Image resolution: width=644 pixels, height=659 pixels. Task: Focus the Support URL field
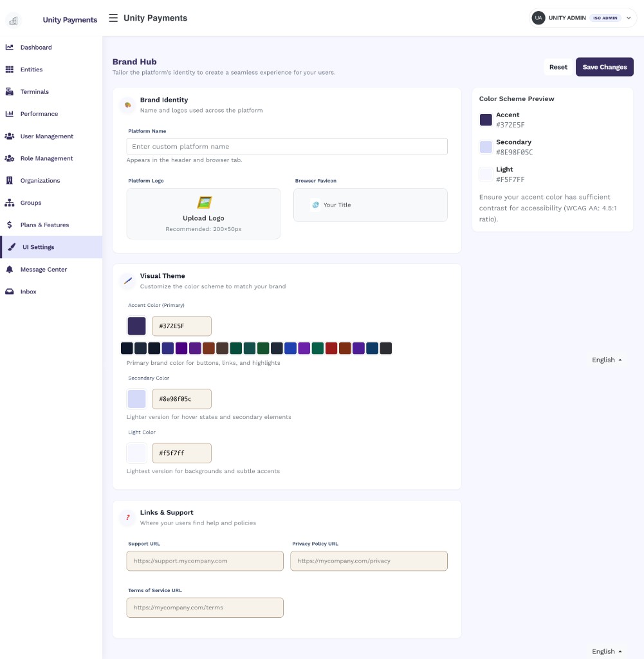point(205,561)
